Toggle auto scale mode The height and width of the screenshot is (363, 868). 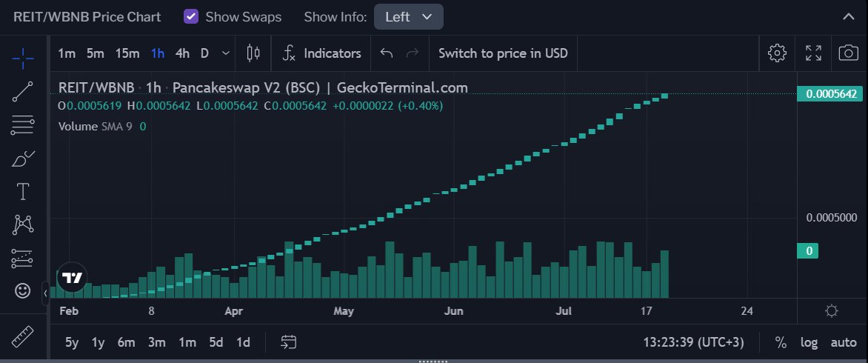(x=844, y=342)
